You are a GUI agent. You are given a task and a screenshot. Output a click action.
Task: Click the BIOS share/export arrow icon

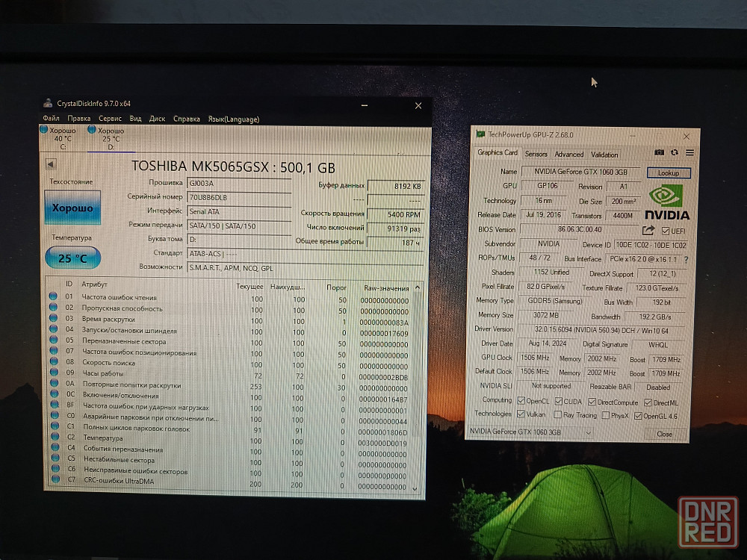pyautogui.click(x=648, y=231)
